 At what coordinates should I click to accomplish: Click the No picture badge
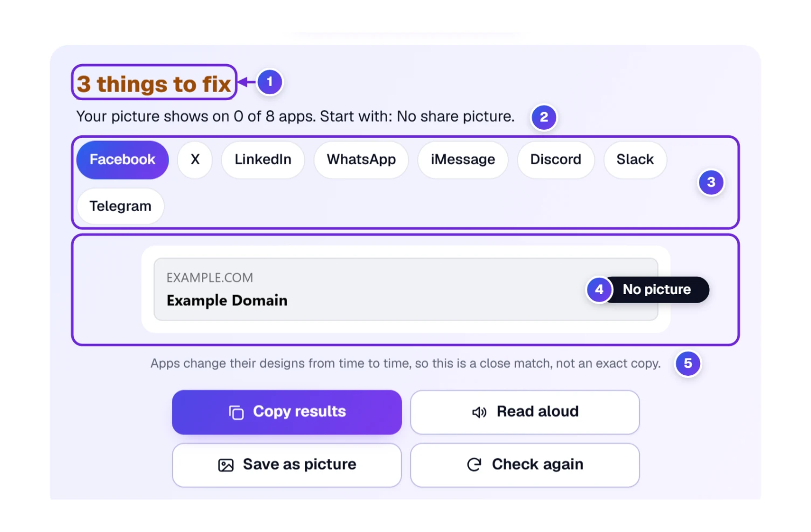656,290
